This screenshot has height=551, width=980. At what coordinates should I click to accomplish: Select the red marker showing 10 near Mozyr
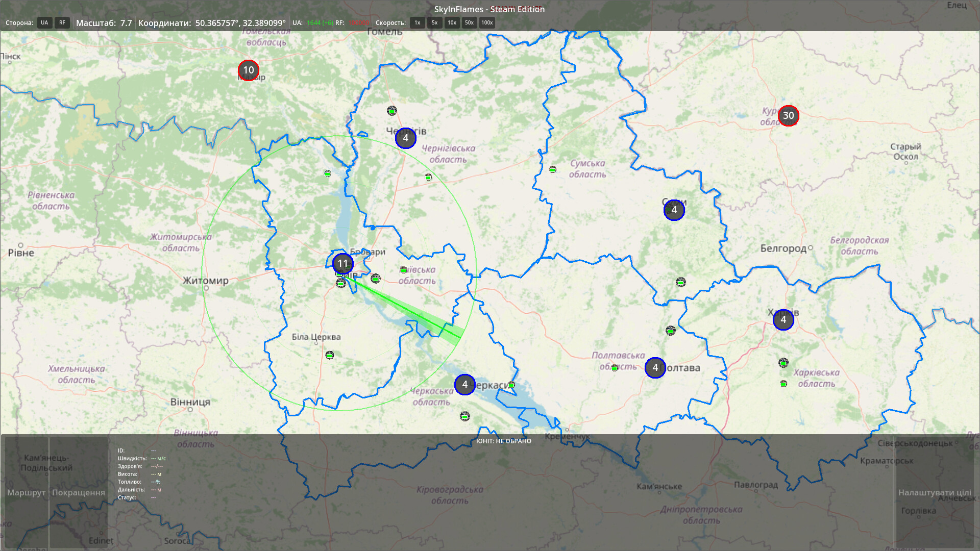pos(248,70)
